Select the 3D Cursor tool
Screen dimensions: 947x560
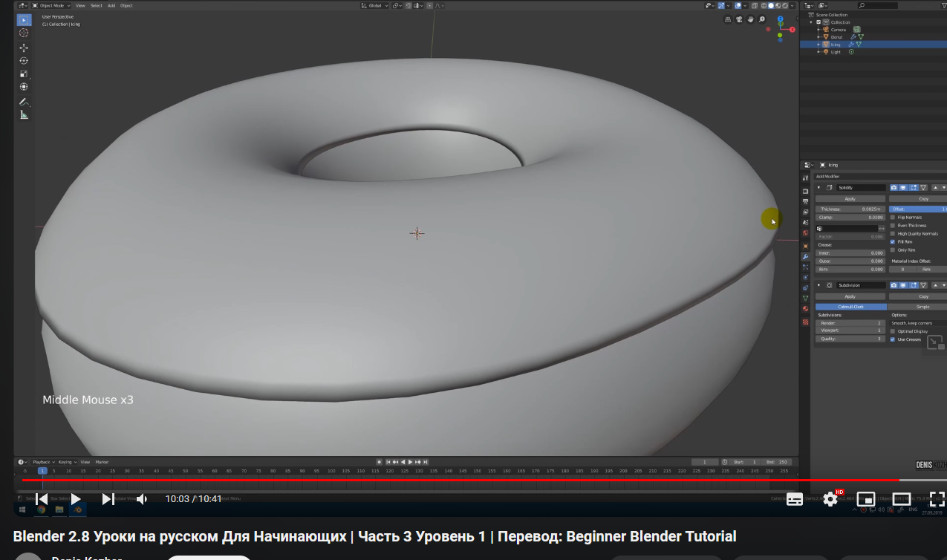(24, 33)
